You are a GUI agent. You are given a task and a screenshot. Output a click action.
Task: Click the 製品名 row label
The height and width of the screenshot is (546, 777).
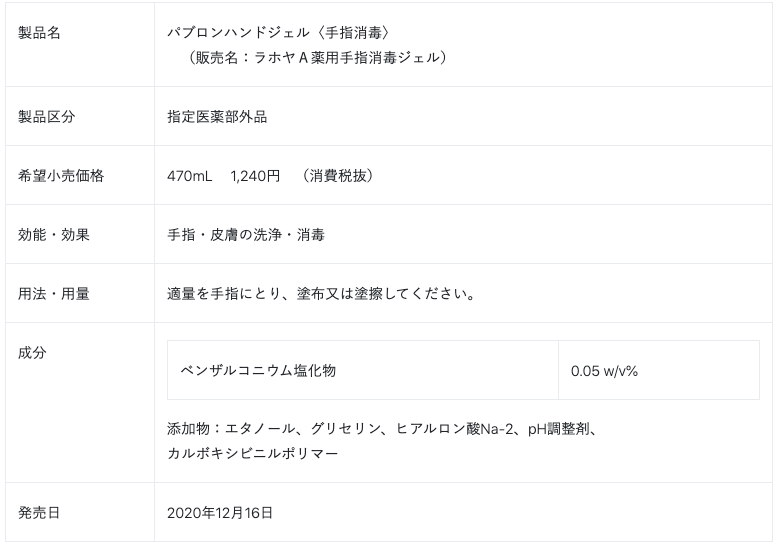pyautogui.click(x=40, y=33)
